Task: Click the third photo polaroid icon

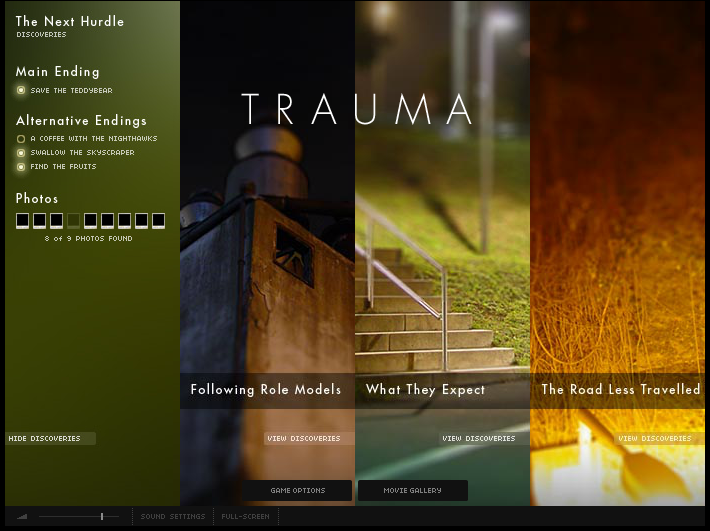Action: pos(56,220)
